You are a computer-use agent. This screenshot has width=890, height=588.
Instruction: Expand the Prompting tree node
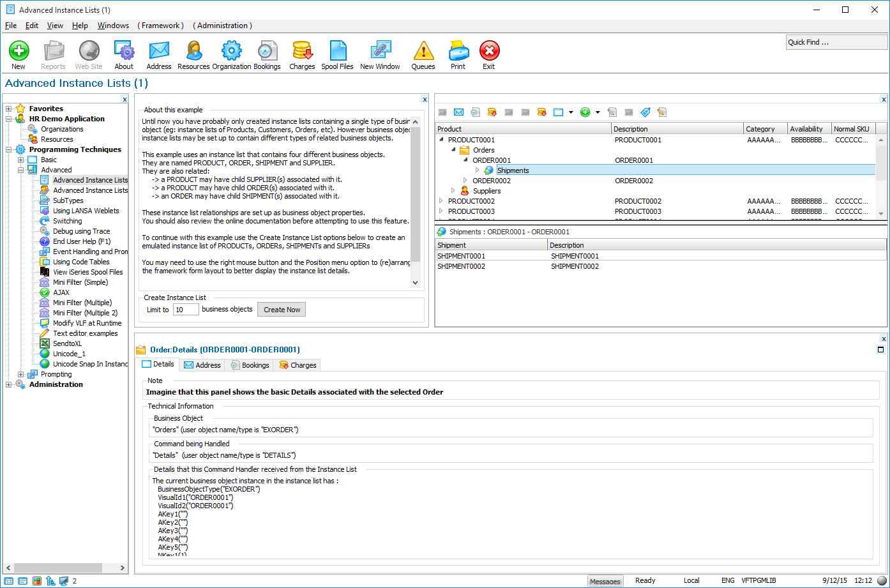click(x=21, y=374)
